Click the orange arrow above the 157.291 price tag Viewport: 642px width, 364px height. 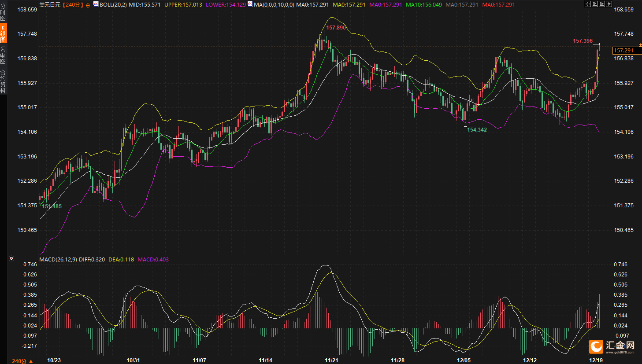640,45
